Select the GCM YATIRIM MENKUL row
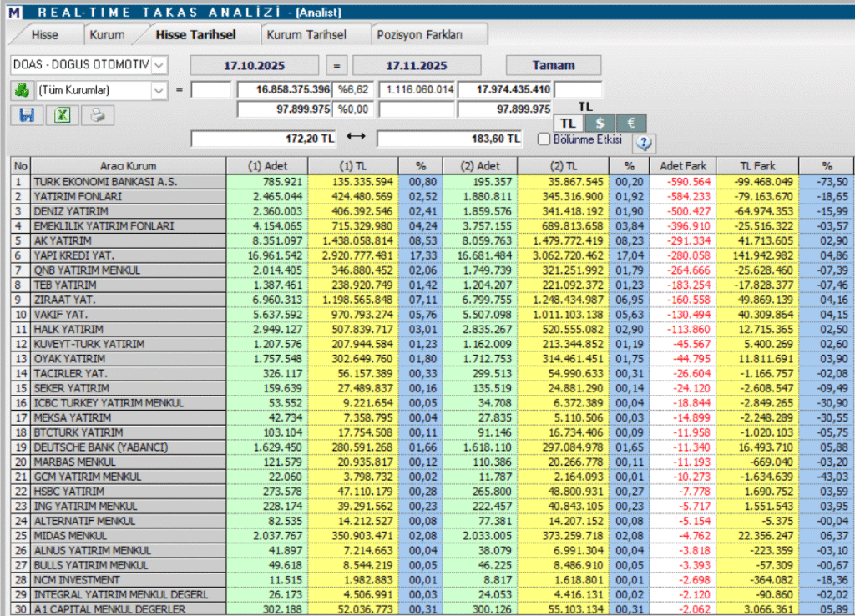The width and height of the screenshot is (855, 616). pyautogui.click(x=432, y=476)
